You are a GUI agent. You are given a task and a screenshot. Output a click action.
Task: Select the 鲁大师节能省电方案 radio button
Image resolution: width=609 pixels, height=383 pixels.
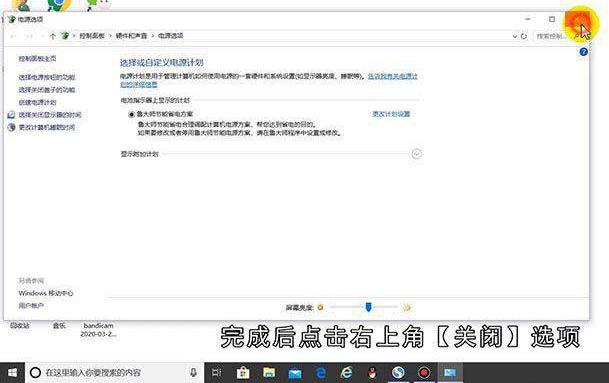[x=131, y=115]
